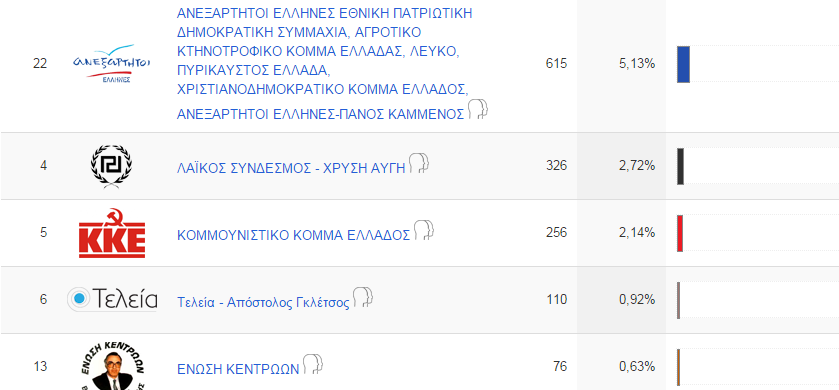This screenshot has width=839, height=390.
Task: Click the 615 vote count cell
Action: pos(556,64)
